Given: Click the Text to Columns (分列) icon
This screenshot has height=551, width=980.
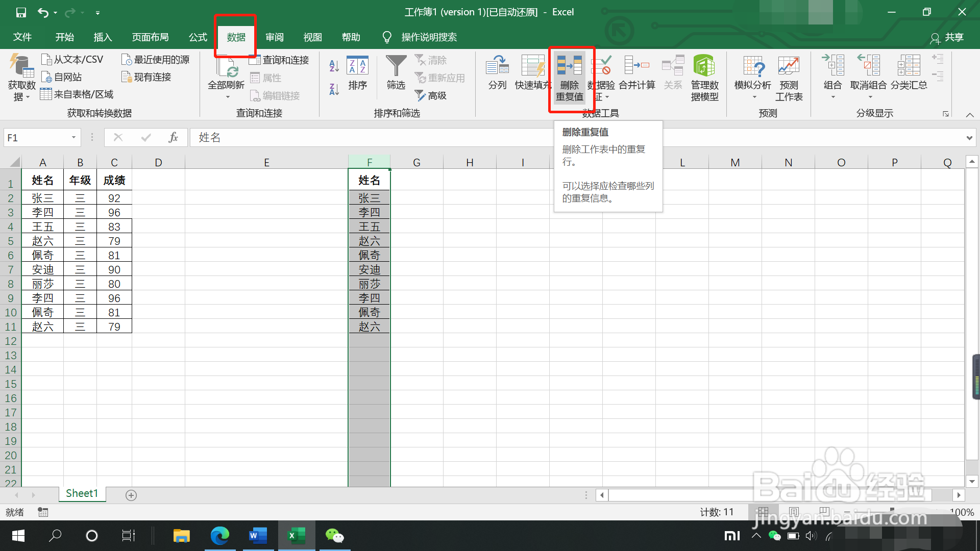Looking at the screenshot, I should (x=497, y=66).
